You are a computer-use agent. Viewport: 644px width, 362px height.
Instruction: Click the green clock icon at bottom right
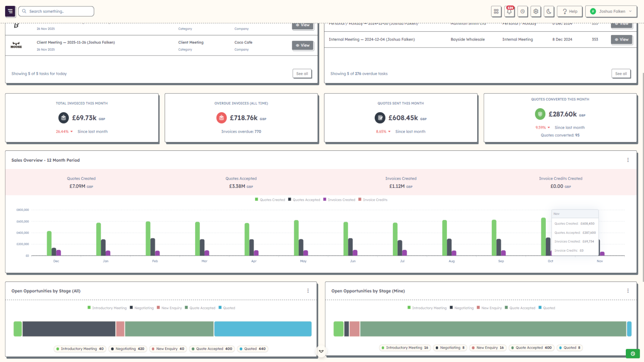click(x=633, y=354)
